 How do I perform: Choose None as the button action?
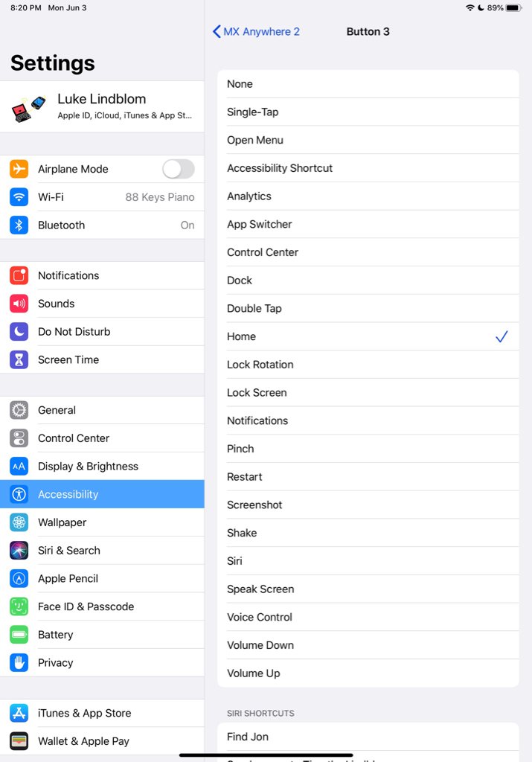tap(368, 84)
